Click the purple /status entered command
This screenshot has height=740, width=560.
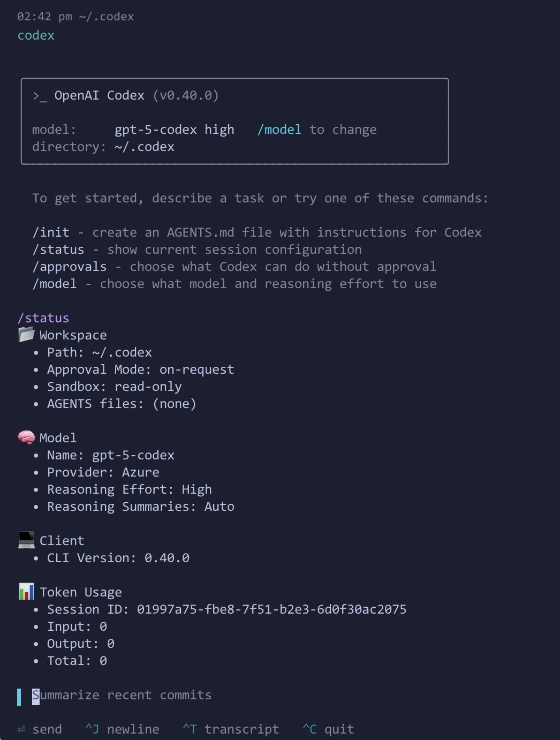coord(43,318)
